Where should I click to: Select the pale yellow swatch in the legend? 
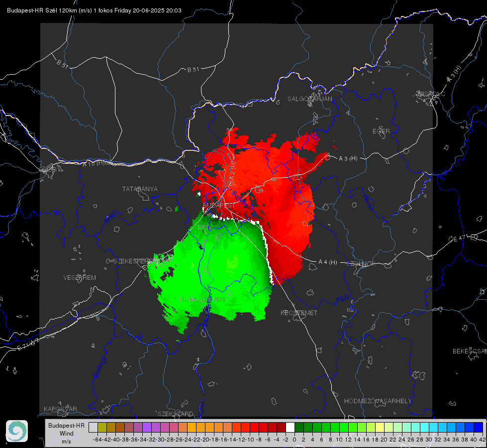(380, 427)
